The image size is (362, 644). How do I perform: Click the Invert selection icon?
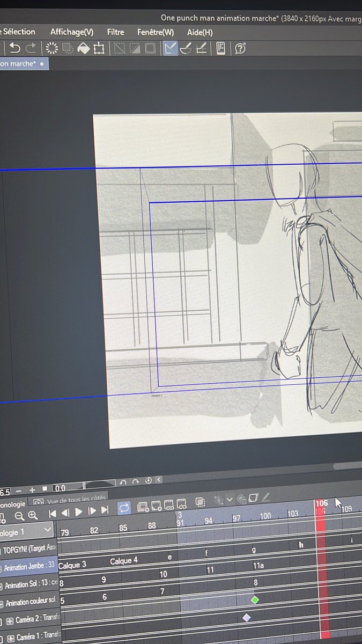(x=135, y=49)
